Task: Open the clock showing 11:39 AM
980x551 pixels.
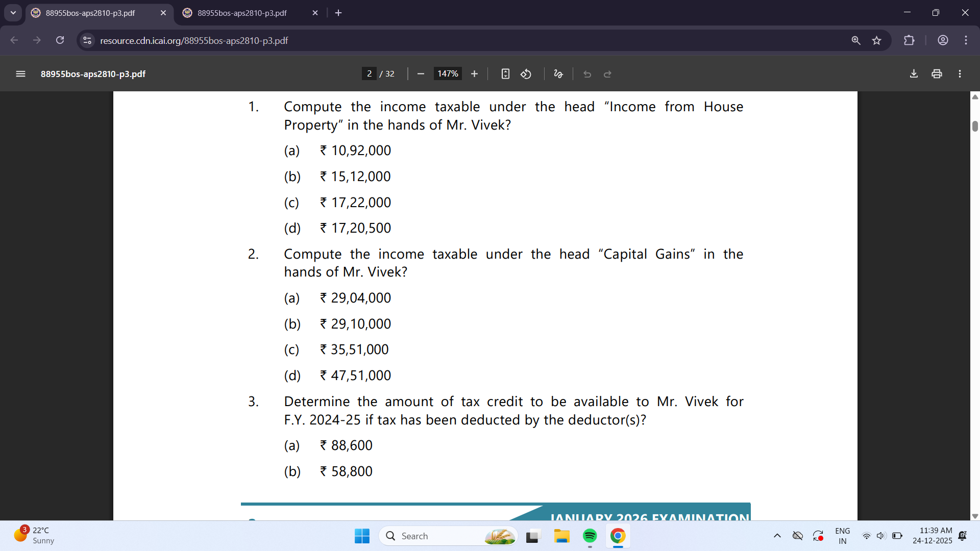Action: [x=932, y=536]
